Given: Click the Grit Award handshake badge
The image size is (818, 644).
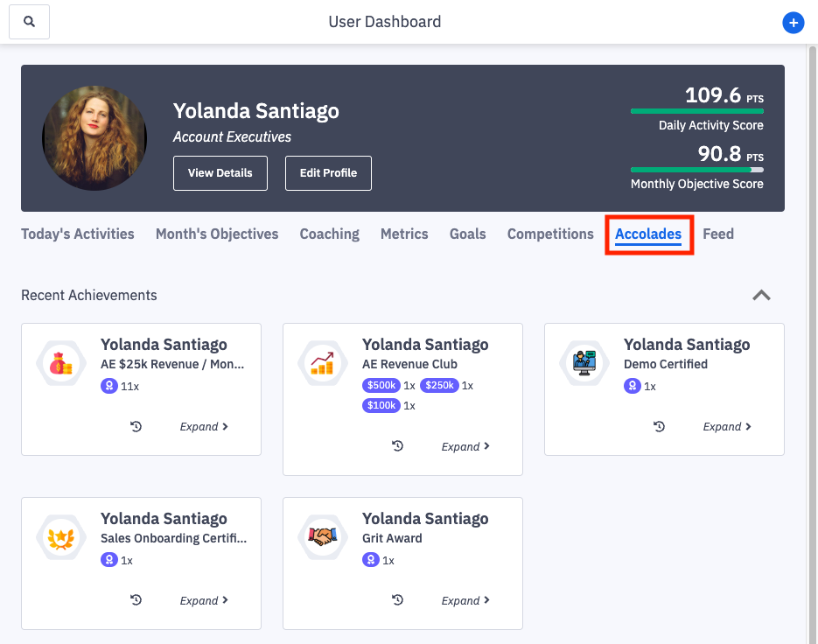Looking at the screenshot, I should coord(323,537).
